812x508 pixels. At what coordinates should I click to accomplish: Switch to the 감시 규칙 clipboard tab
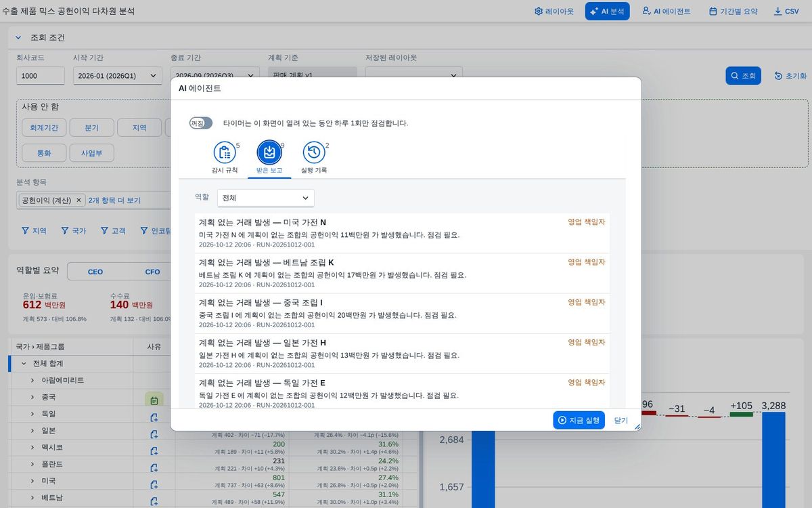(225, 158)
